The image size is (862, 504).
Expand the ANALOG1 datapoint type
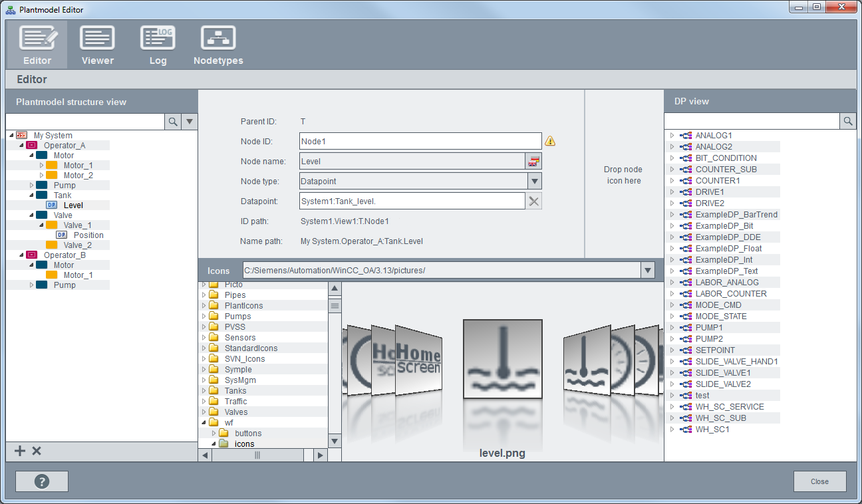pos(672,136)
